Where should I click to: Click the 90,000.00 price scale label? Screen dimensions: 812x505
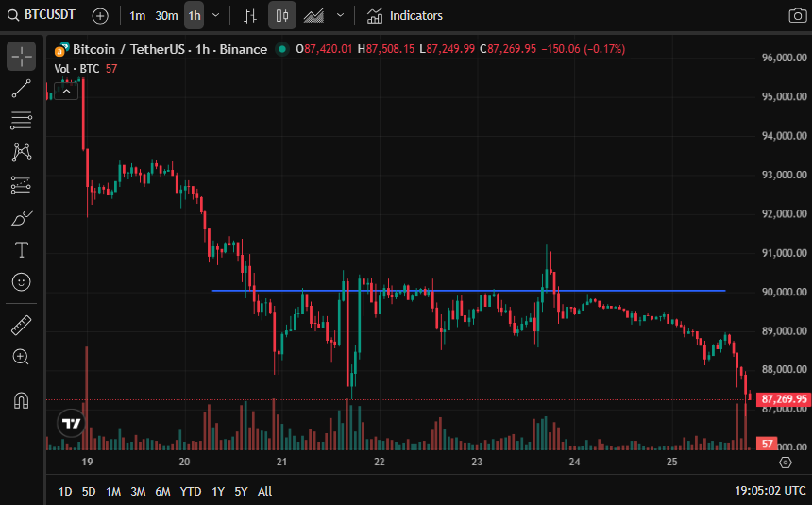click(784, 292)
